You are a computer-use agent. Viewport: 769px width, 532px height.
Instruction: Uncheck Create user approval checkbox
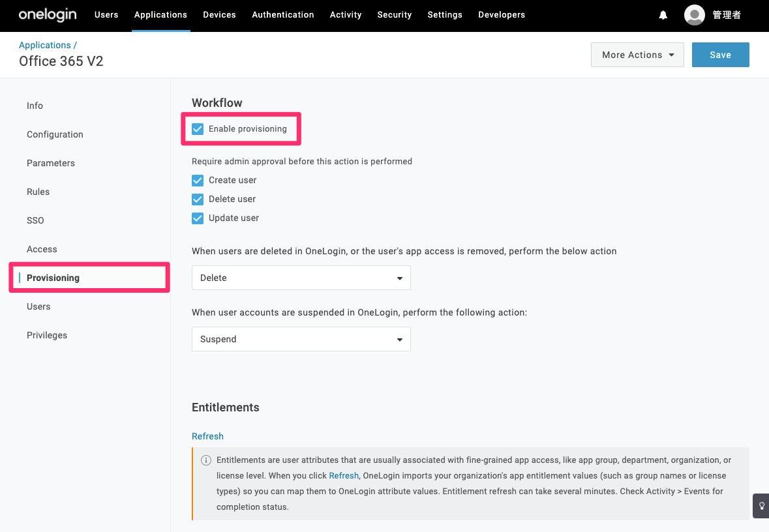pyautogui.click(x=198, y=181)
